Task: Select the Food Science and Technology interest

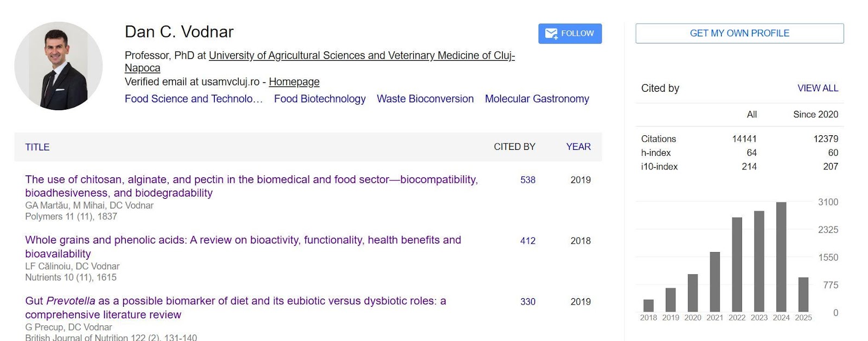Action: coord(194,99)
